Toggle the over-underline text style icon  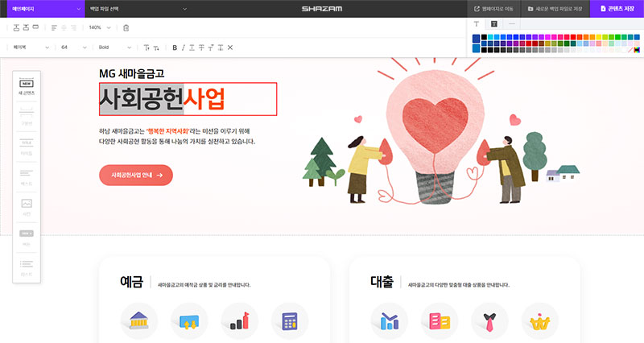coord(221,48)
